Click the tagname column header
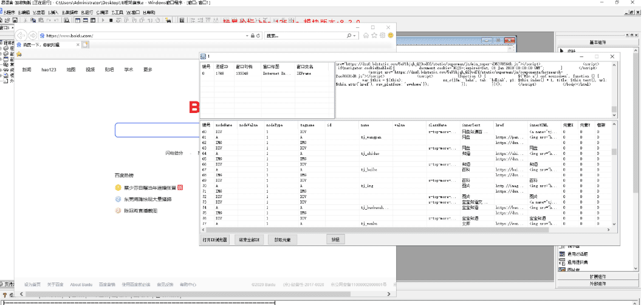 307,125
